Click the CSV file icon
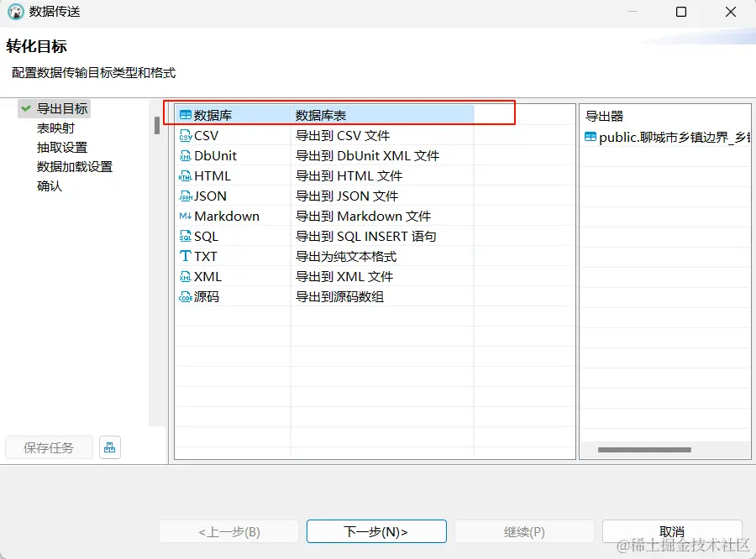The height and width of the screenshot is (559, 756). pos(185,135)
